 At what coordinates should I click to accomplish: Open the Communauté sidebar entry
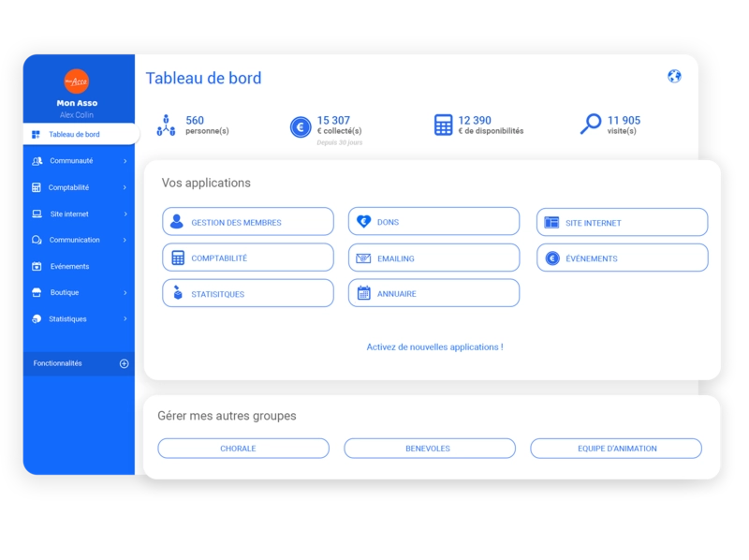pyautogui.click(x=79, y=161)
